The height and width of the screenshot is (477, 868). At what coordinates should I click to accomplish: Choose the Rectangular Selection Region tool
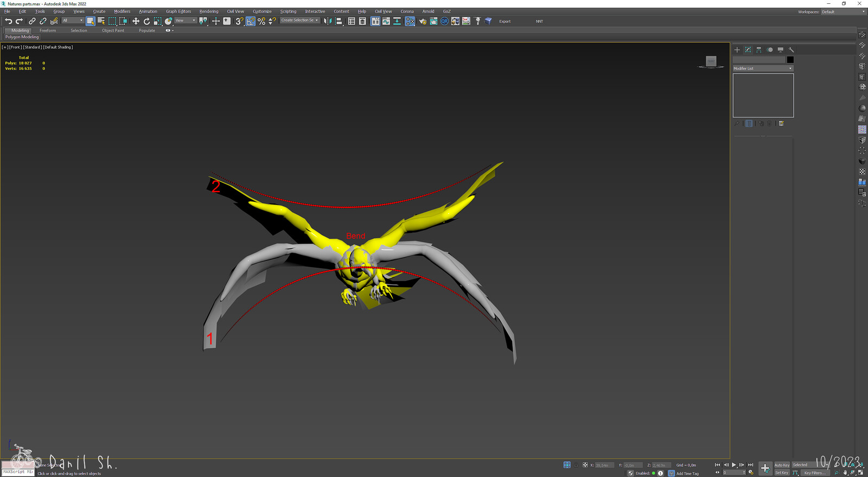click(x=112, y=21)
